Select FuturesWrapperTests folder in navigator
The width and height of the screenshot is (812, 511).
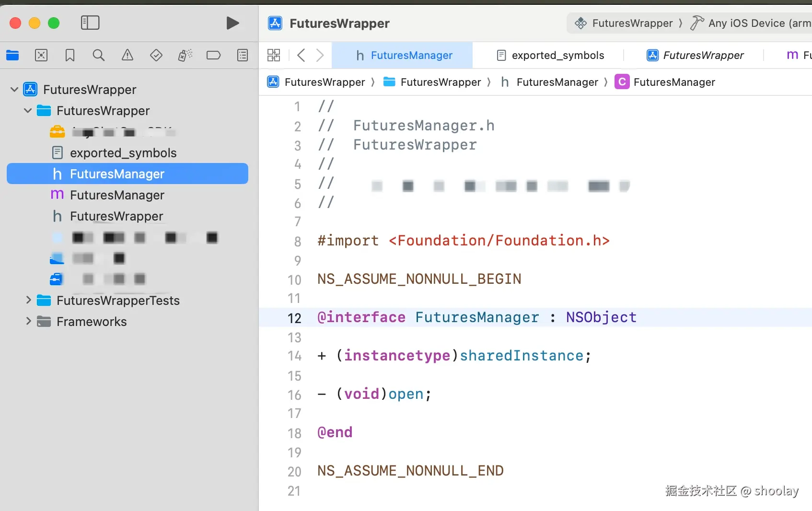click(x=118, y=301)
